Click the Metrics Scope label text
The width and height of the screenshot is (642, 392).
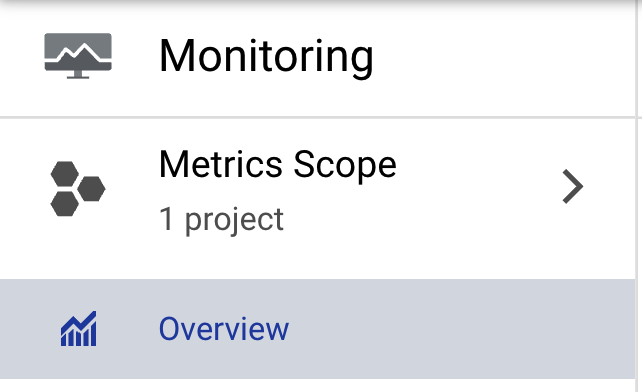click(x=278, y=164)
